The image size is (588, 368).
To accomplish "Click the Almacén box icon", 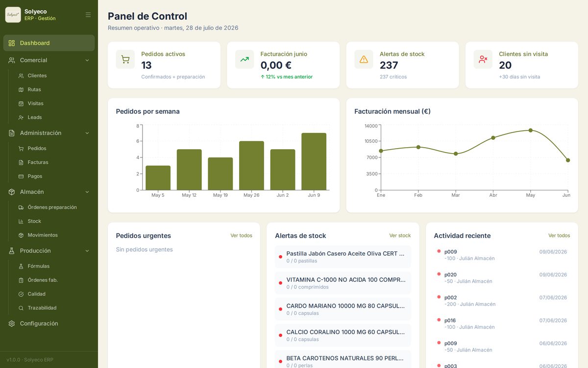I will point(12,192).
